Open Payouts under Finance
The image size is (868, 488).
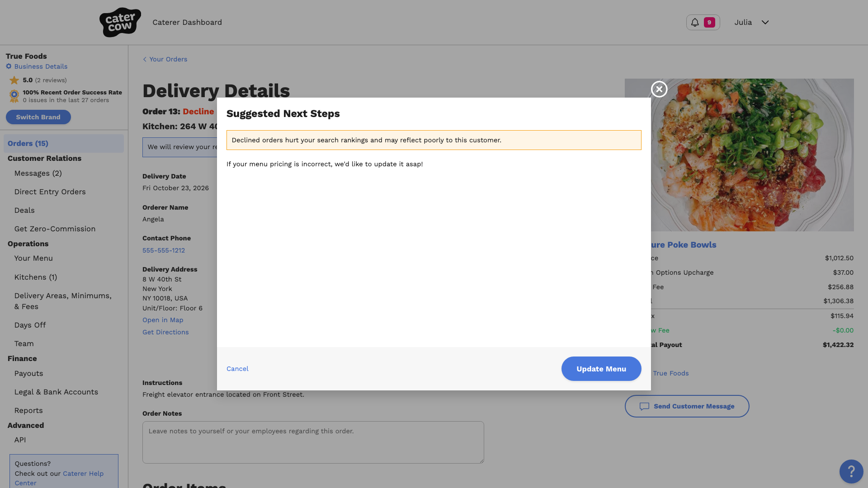click(28, 373)
